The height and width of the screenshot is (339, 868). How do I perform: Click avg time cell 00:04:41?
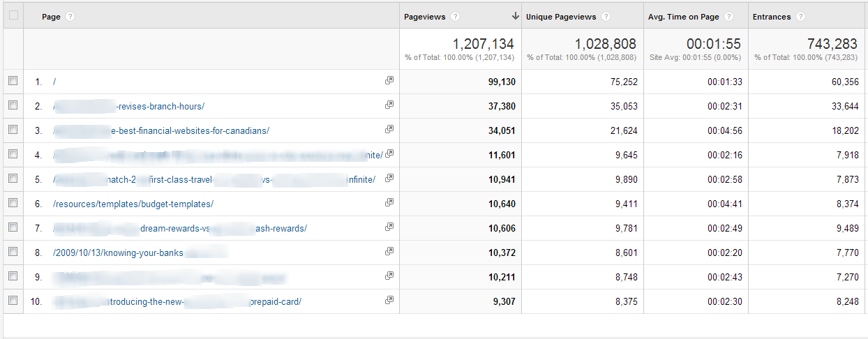(724, 204)
